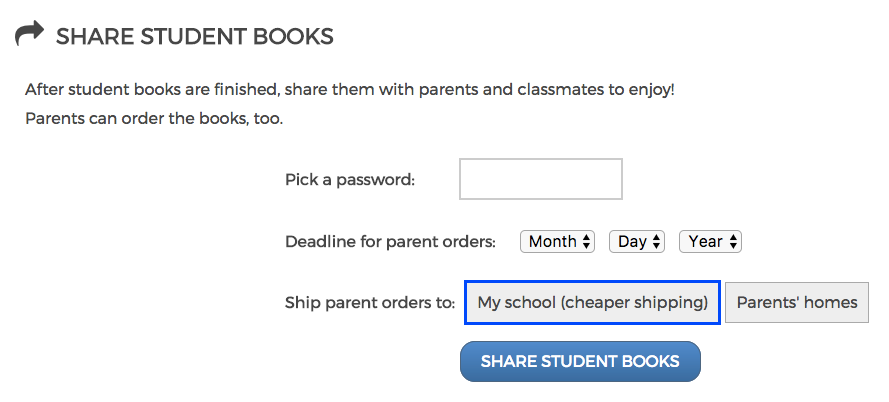
Task: Click the word 'Month' in the deadline selector
Action: tap(552, 242)
